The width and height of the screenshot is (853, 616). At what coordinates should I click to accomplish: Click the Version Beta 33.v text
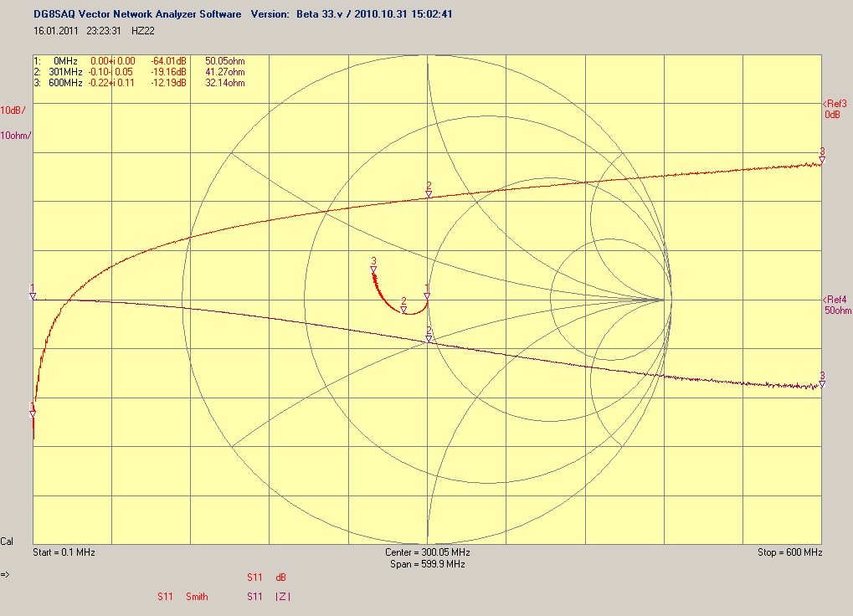(299, 14)
